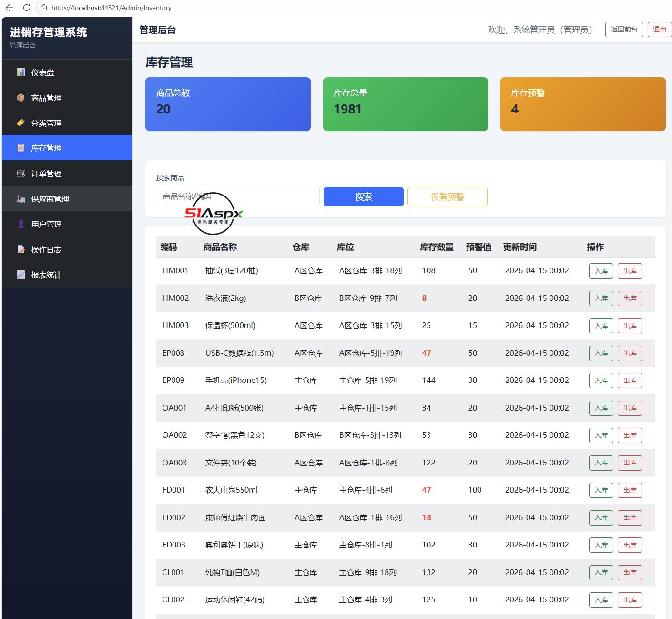Click 入库 for CL002 运动休闲鞋
This screenshot has width=672, height=619.
pos(601,600)
